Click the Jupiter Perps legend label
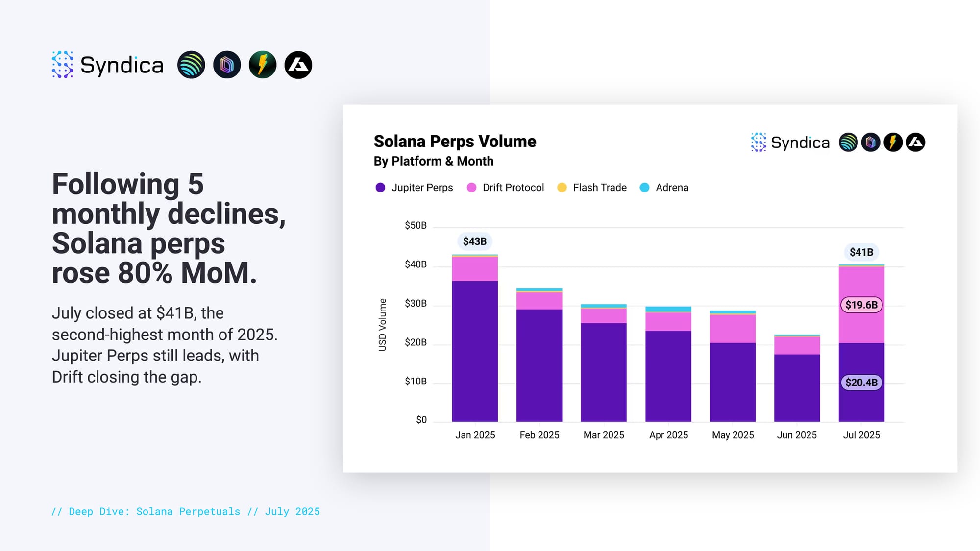 [x=422, y=188]
